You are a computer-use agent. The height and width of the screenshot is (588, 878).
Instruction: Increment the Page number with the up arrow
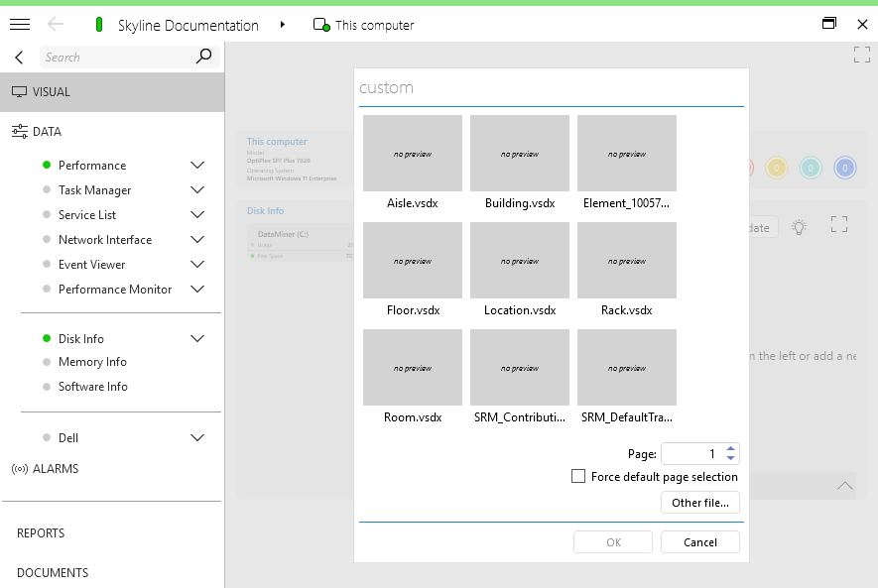pyautogui.click(x=729, y=448)
